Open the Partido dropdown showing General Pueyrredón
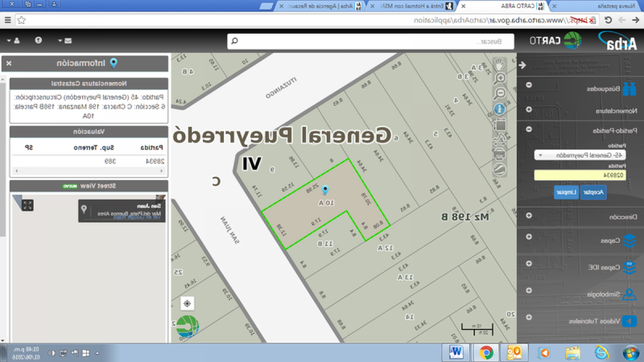Screen dimensions: 644x362 click(580, 156)
